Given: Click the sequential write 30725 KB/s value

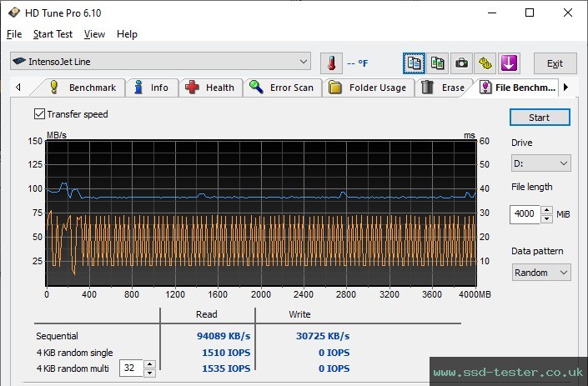Looking at the screenshot, I should pyautogui.click(x=323, y=336).
